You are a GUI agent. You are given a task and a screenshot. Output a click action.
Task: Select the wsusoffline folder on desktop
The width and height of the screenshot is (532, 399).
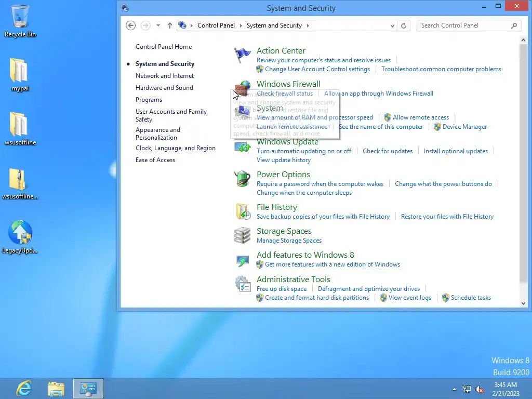pyautogui.click(x=20, y=129)
